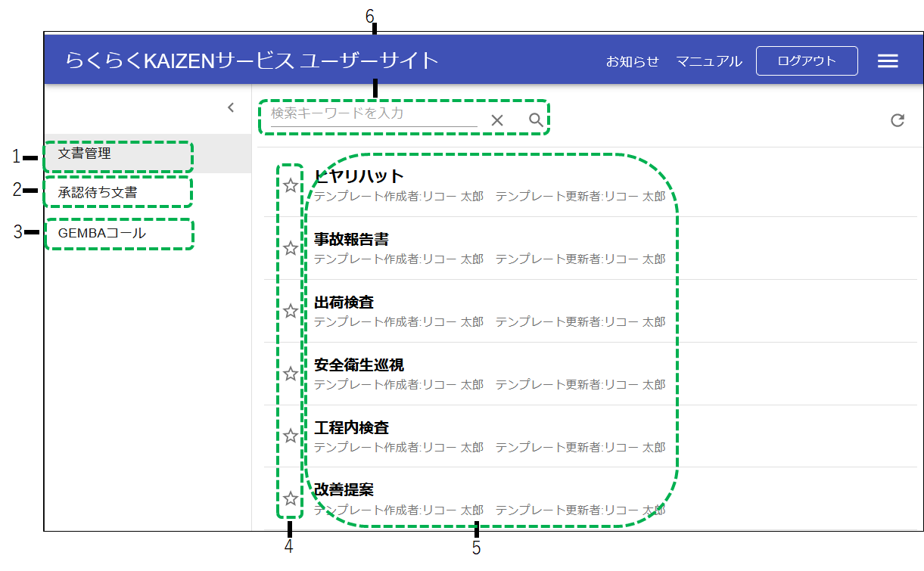The image size is (924, 571).
Task: Favorite the 改善提案 template star
Action: 291,499
